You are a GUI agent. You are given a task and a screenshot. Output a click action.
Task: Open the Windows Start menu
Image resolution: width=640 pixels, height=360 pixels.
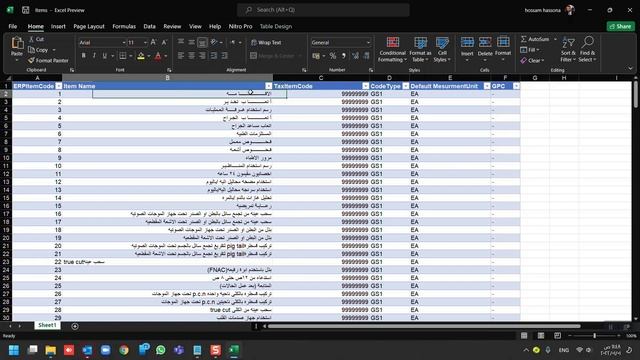click(x=14, y=350)
